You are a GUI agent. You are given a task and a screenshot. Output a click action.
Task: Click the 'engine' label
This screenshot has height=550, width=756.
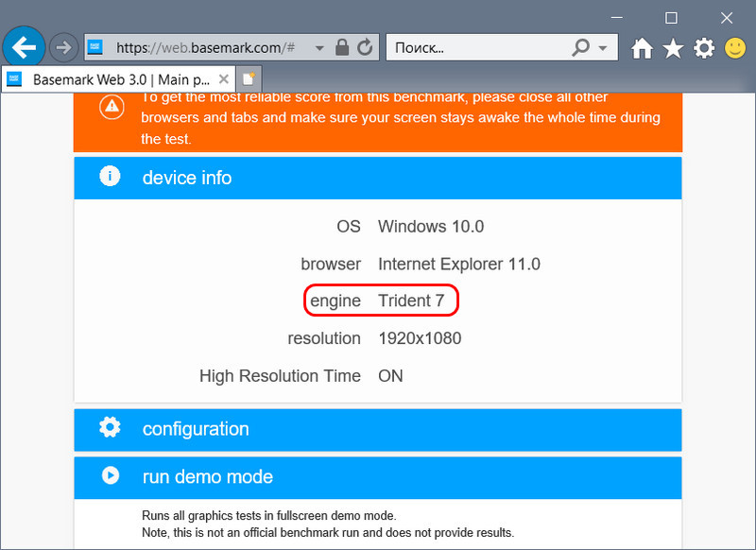335,301
